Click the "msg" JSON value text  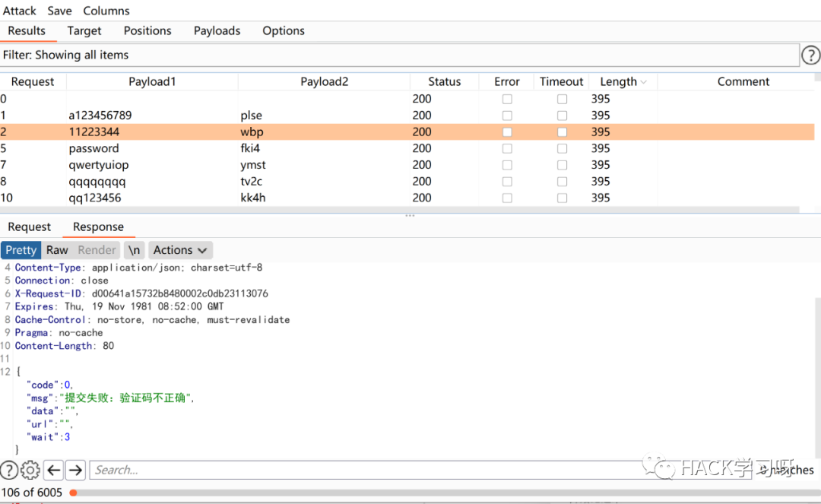pos(125,398)
